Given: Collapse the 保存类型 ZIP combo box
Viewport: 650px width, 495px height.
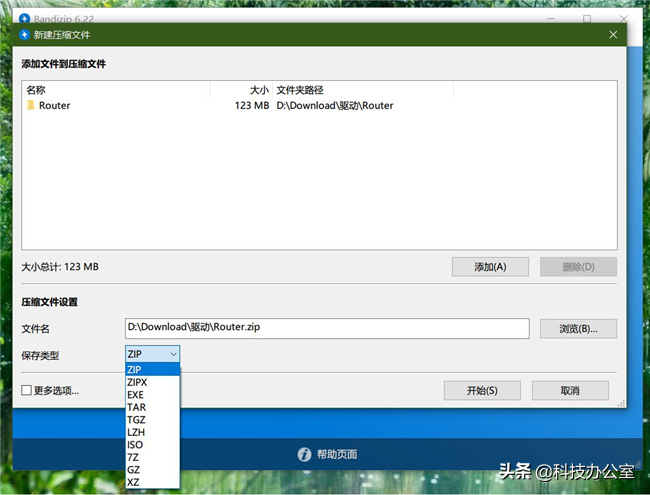Looking at the screenshot, I should (153, 354).
